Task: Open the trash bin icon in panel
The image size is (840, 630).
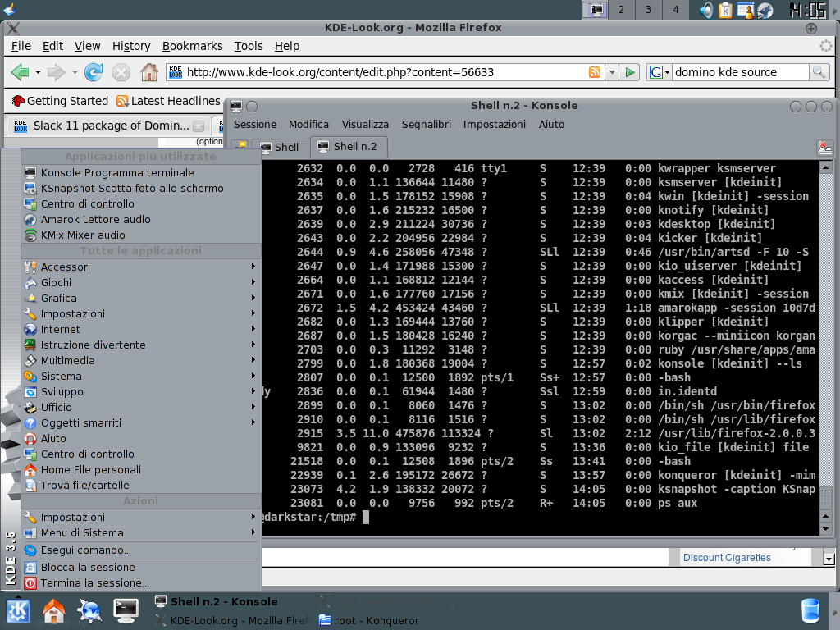Action: click(x=810, y=611)
